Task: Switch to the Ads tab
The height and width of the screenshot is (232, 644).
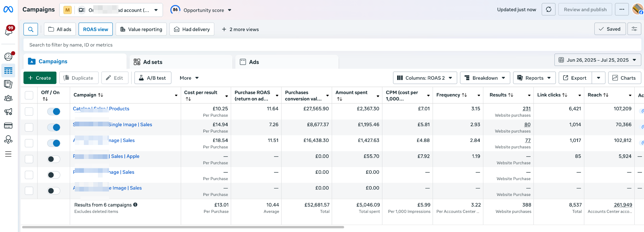Action: pyautogui.click(x=254, y=62)
